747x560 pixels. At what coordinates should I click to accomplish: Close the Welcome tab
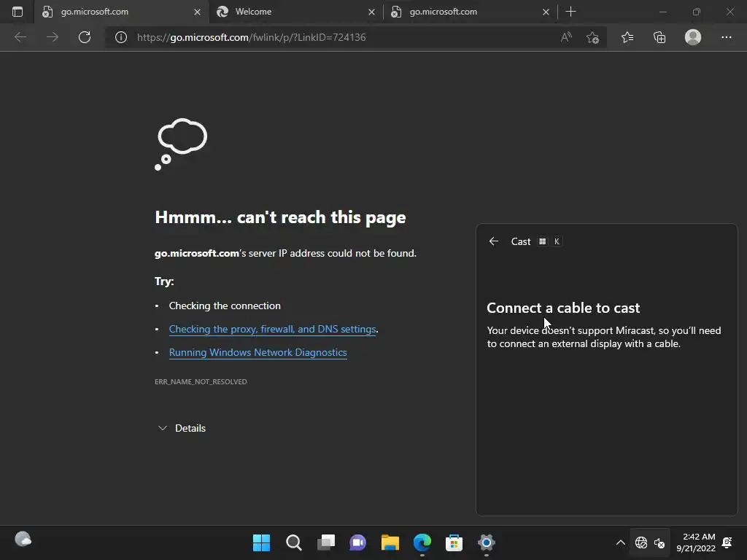pos(371,12)
